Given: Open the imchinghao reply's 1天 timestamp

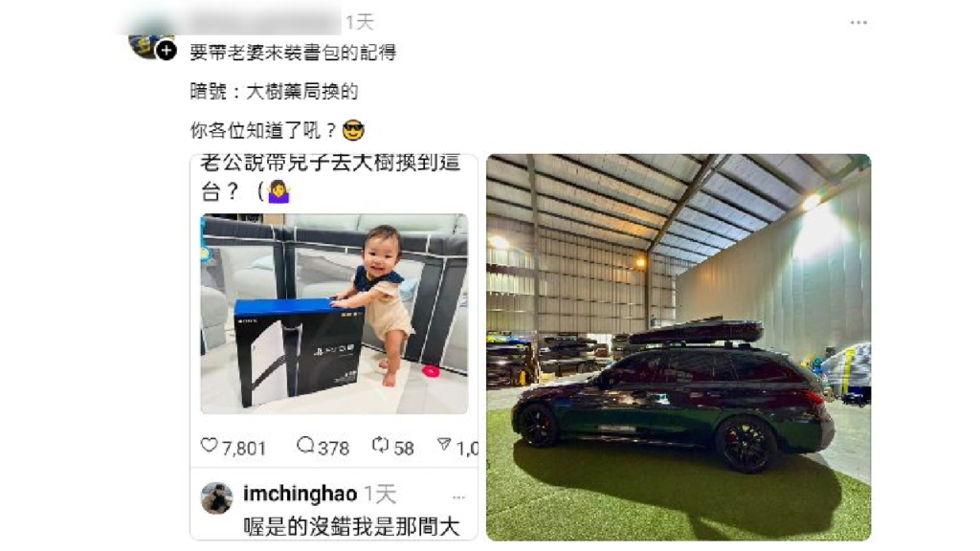Looking at the screenshot, I should pos(380,495).
